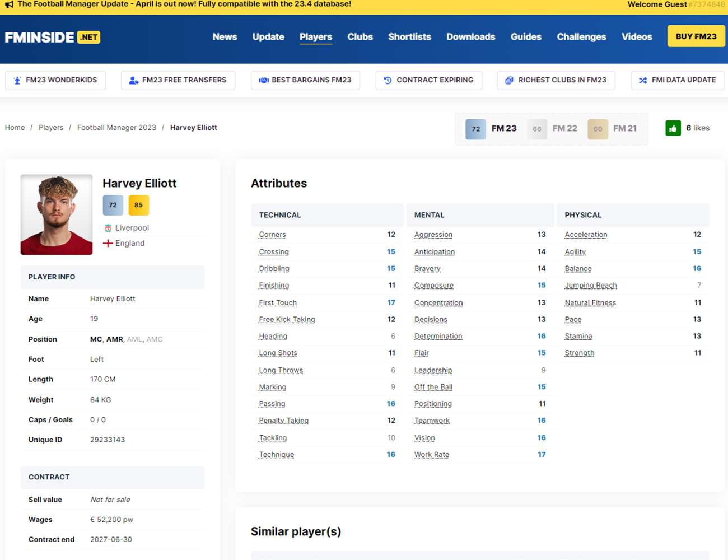Image resolution: width=728 pixels, height=560 pixels.
Task: Open the FM23 WONDERKIDS button
Action: pos(55,80)
